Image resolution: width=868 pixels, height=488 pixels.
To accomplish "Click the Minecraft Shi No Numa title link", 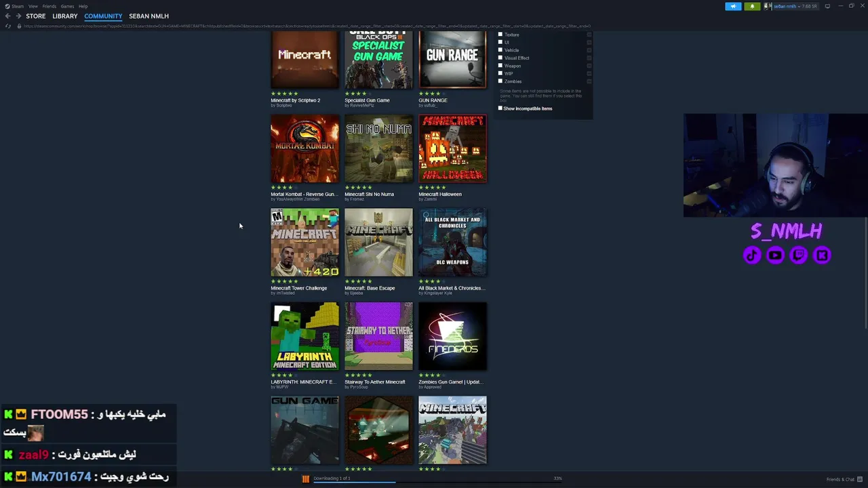I will (369, 195).
